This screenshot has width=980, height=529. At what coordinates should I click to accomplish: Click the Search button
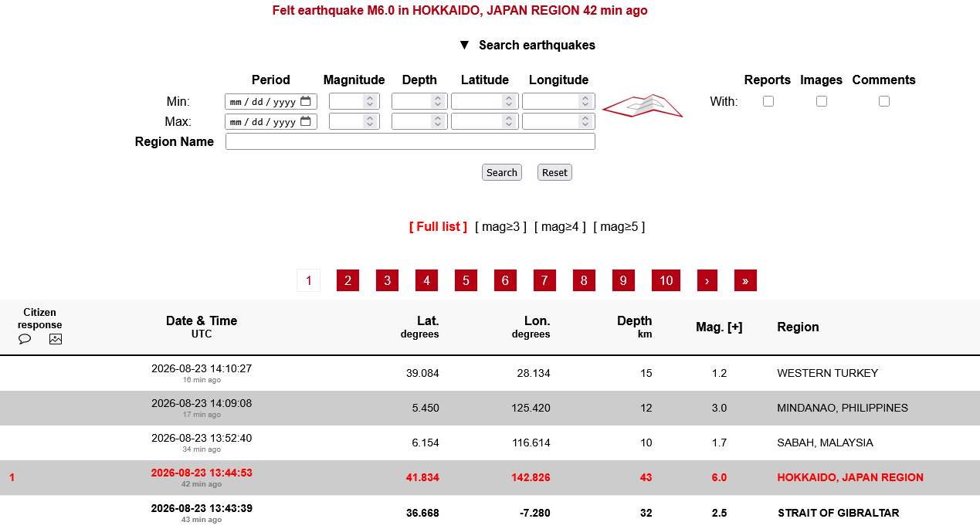(x=502, y=172)
